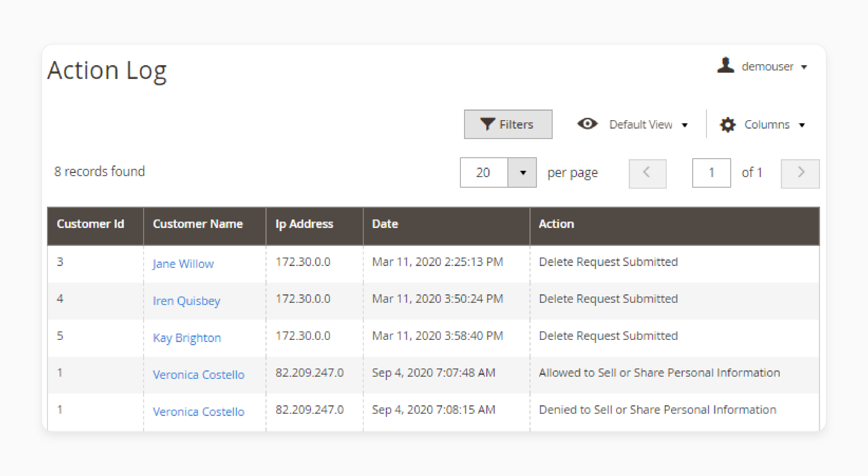Open the Jane Willow customer link
The height and width of the screenshot is (476, 868).
click(x=183, y=264)
